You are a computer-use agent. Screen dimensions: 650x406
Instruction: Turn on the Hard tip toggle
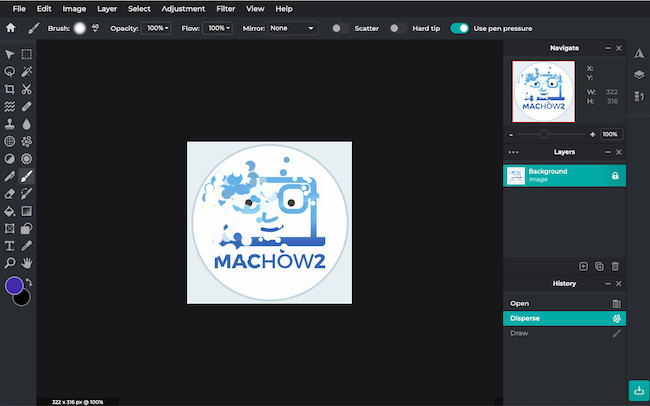[x=398, y=28]
